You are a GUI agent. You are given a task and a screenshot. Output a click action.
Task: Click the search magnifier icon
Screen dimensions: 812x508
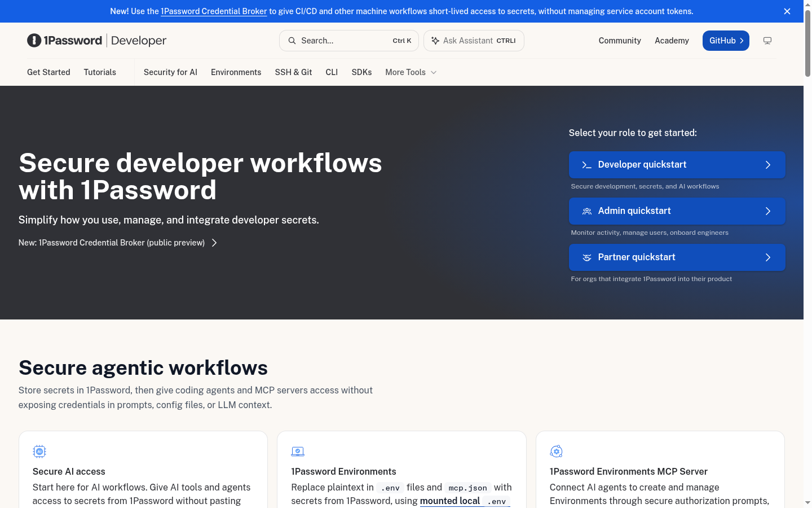tap(292, 41)
